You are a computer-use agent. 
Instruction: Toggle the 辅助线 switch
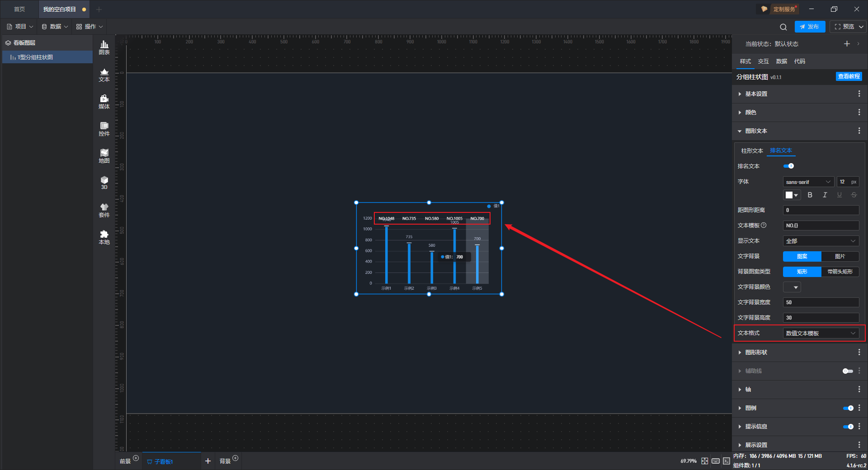pos(848,371)
